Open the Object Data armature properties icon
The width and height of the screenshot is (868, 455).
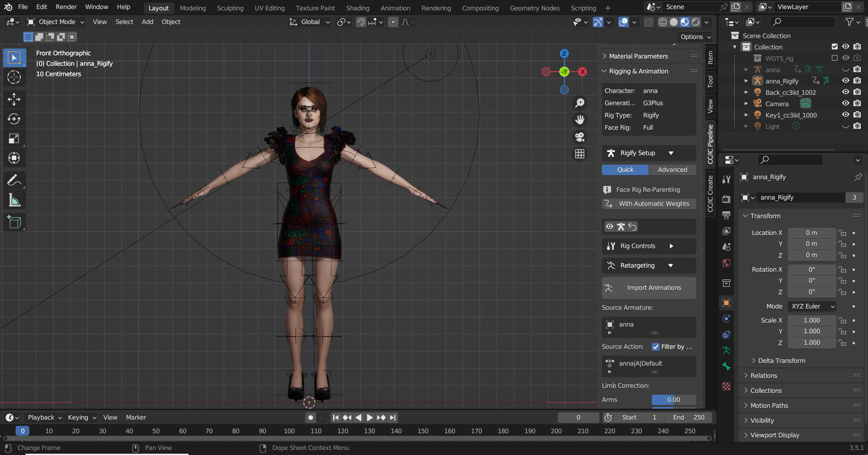click(726, 350)
